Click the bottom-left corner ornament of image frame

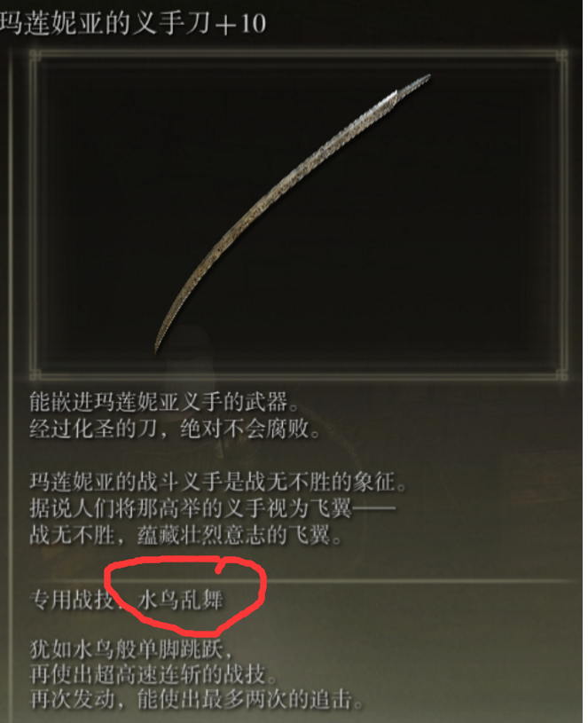pos(35,374)
